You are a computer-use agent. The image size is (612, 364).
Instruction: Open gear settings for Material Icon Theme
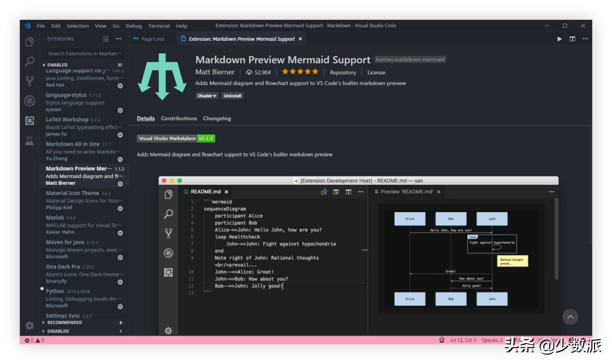pyautogui.click(x=120, y=209)
